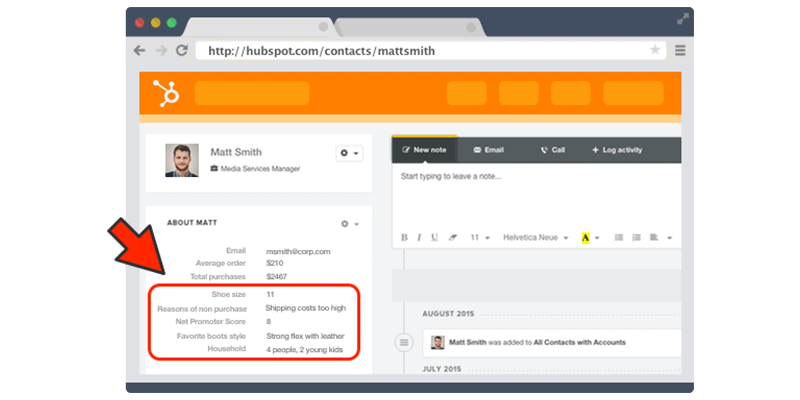Click the browser address bar
This screenshot has width=800, height=400.
[x=431, y=51]
